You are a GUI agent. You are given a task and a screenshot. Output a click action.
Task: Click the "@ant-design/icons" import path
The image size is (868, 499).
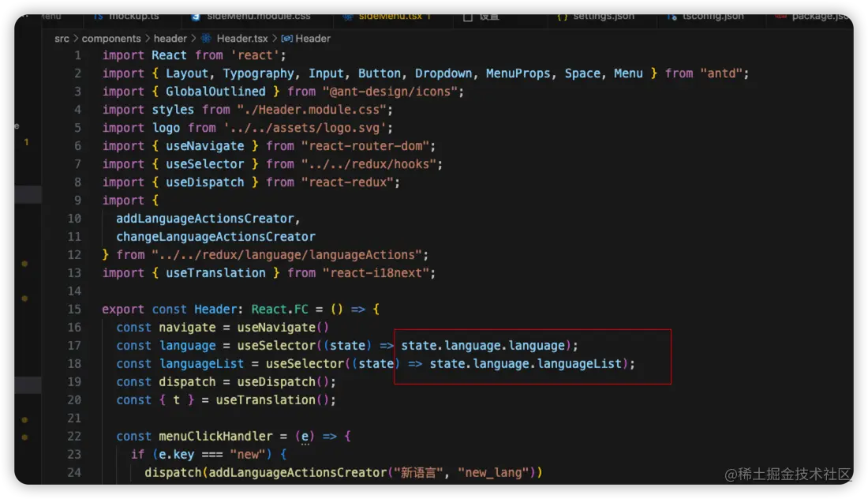pos(391,92)
